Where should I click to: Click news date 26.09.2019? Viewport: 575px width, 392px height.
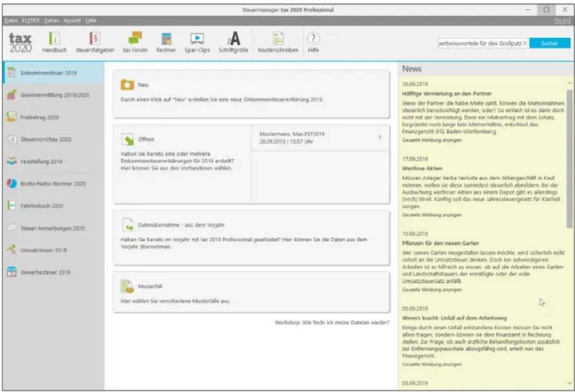[x=415, y=84]
